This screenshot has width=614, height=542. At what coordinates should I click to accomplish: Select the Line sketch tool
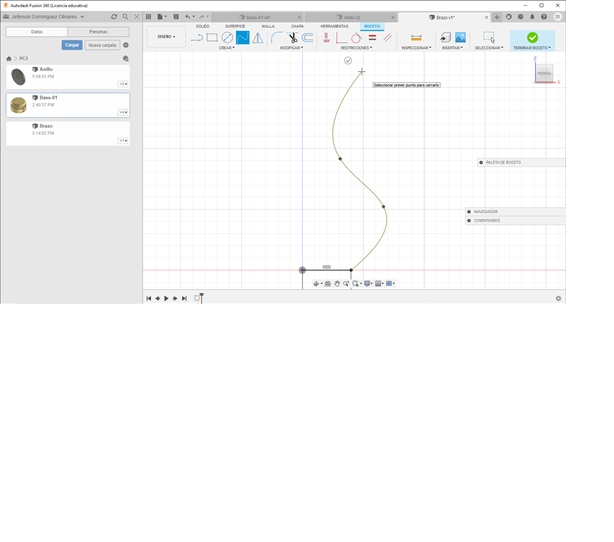(197, 38)
